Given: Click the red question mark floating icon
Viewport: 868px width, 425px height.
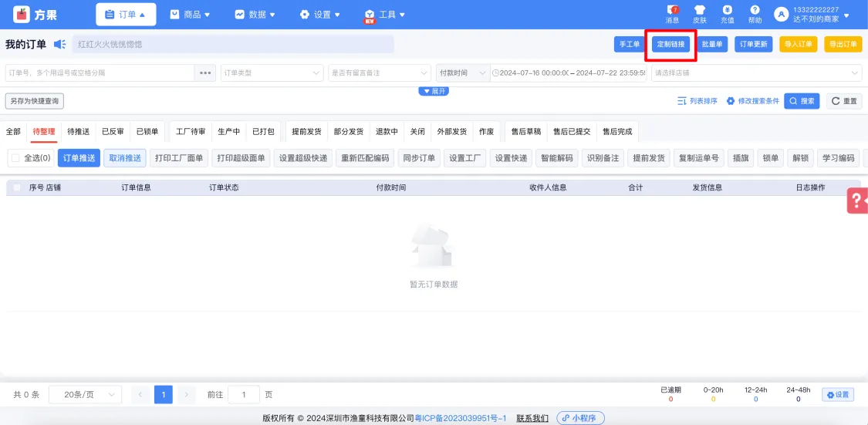Looking at the screenshot, I should (857, 201).
